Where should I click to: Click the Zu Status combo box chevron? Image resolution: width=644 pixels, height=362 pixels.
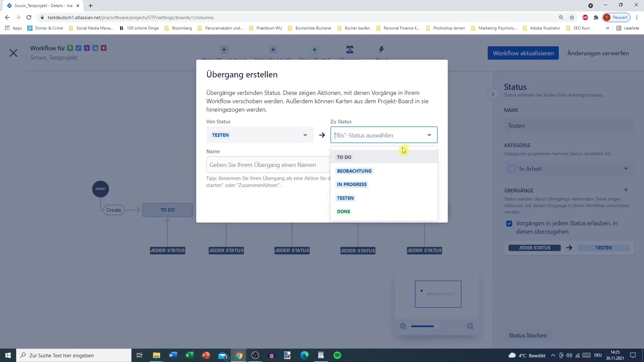tap(429, 135)
